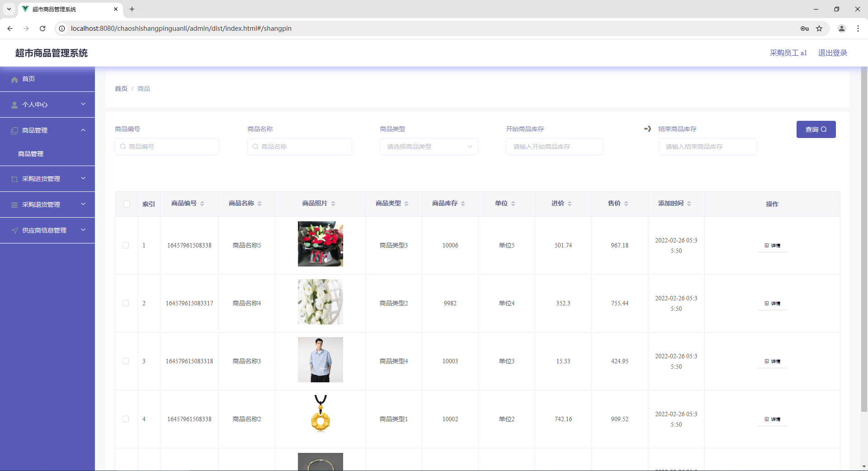Image resolution: width=868 pixels, height=471 pixels.
Task: Expand the 采购退货管理 chevron
Action: coord(83,205)
